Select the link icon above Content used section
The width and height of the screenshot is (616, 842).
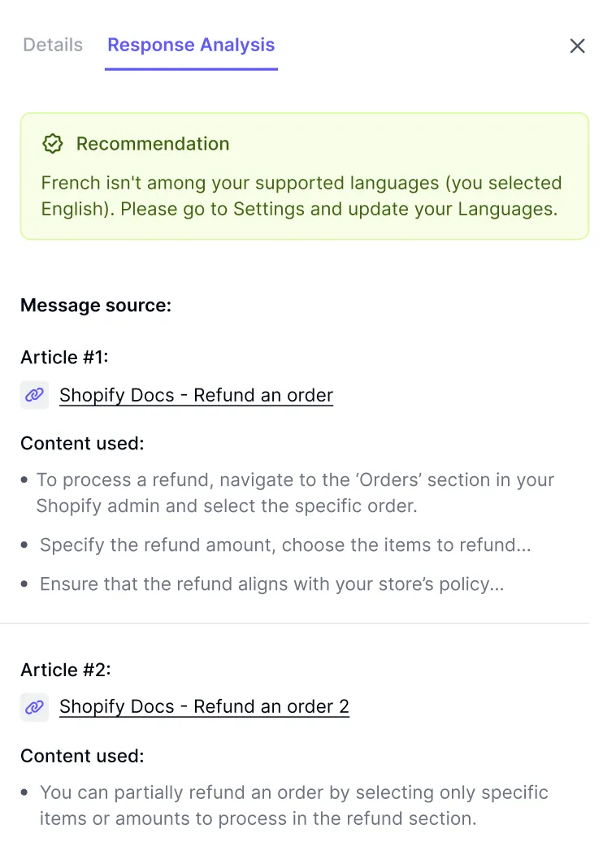click(x=34, y=395)
